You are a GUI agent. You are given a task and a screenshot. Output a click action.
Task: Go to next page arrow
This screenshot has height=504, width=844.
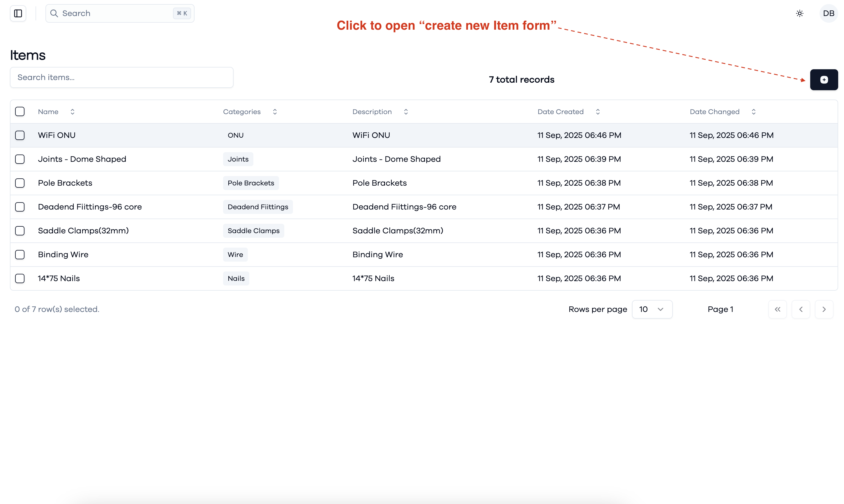click(824, 309)
